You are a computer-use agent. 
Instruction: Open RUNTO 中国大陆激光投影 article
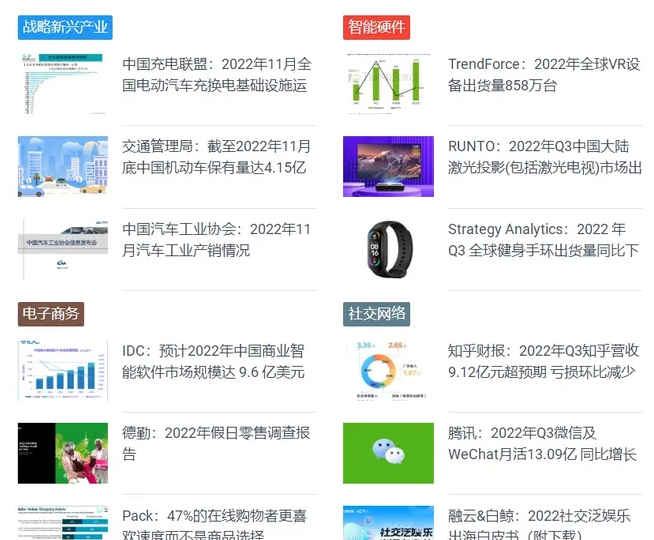pos(545,157)
